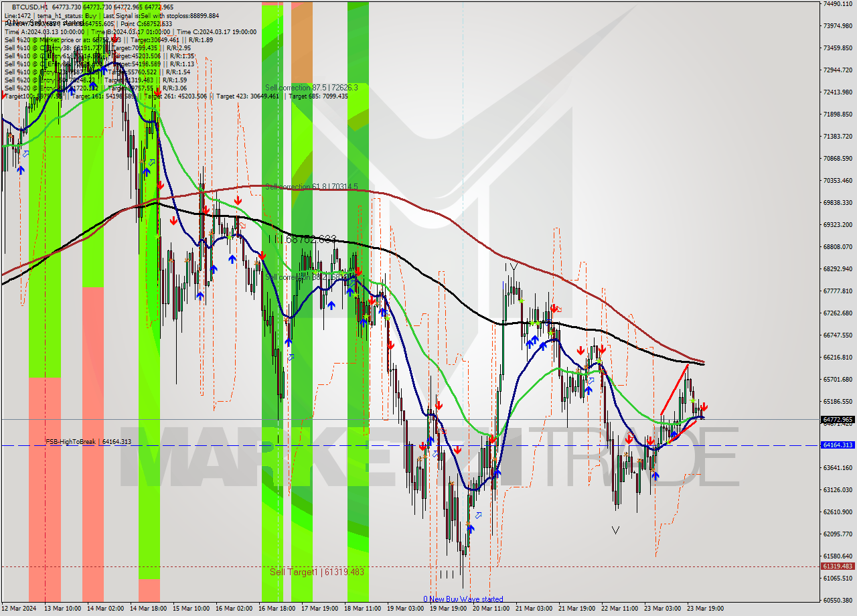Click the 60550.380 price axis label
The image size is (857, 616).
(838, 600)
